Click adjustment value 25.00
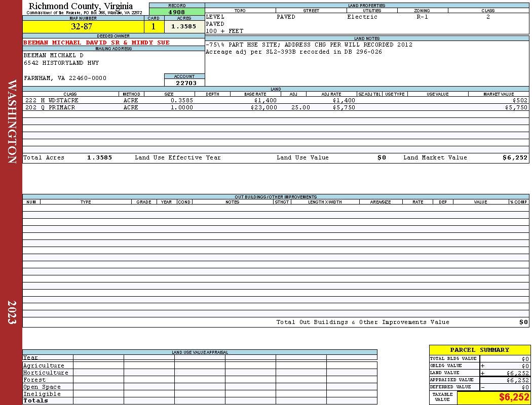 click(x=300, y=107)
